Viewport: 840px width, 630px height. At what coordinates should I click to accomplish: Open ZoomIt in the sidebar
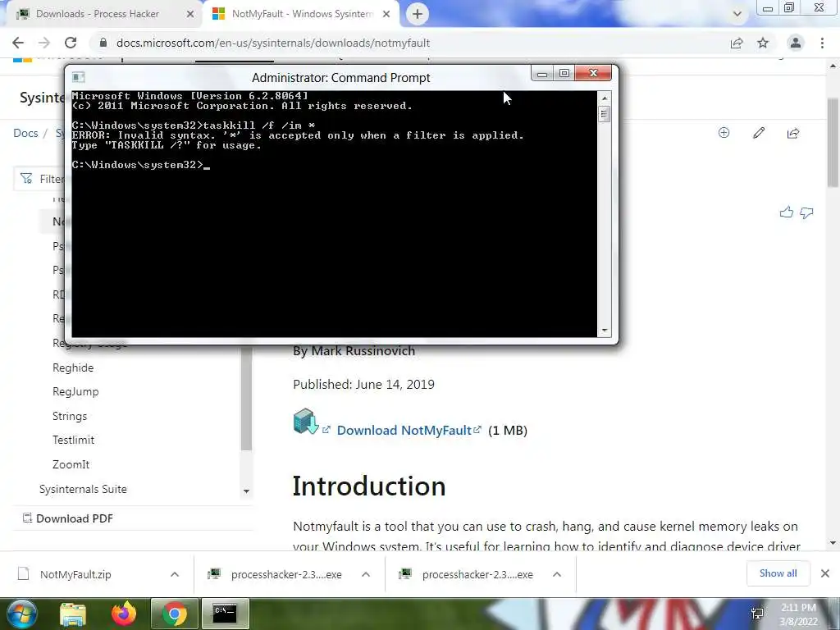[x=71, y=464]
